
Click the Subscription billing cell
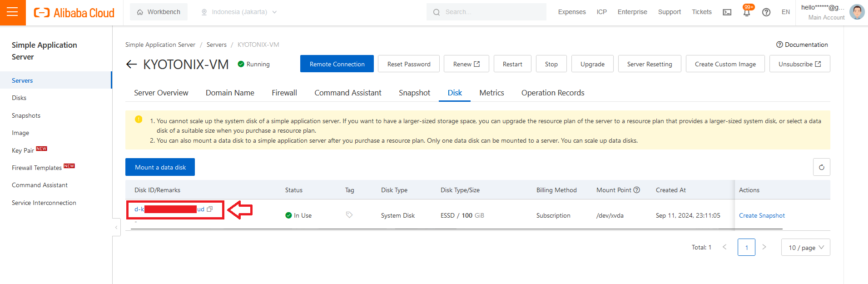[x=553, y=215]
